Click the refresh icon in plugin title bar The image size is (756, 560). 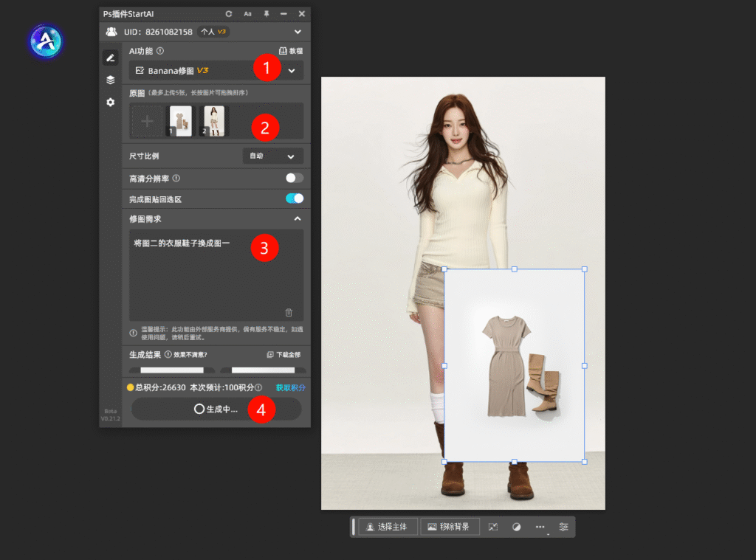coord(229,14)
